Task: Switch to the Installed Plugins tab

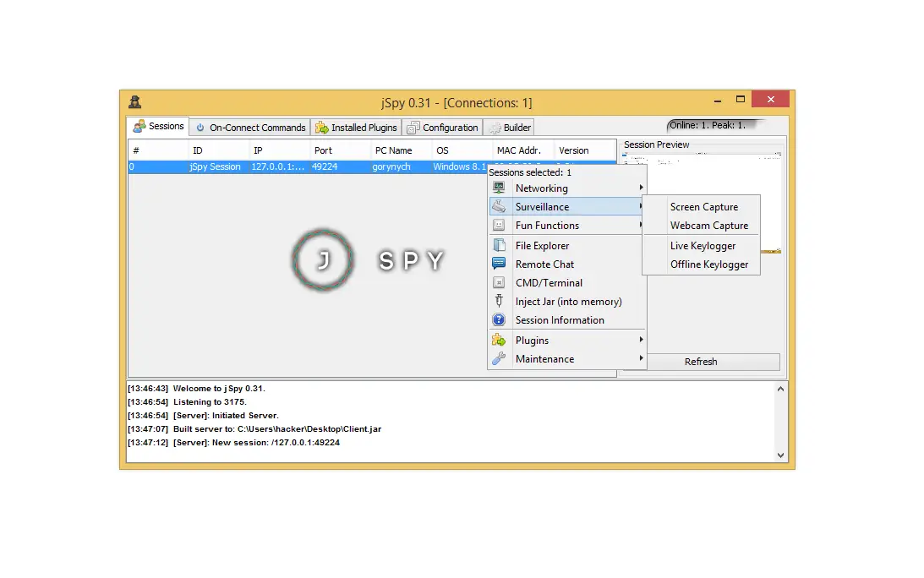Action: pos(356,127)
